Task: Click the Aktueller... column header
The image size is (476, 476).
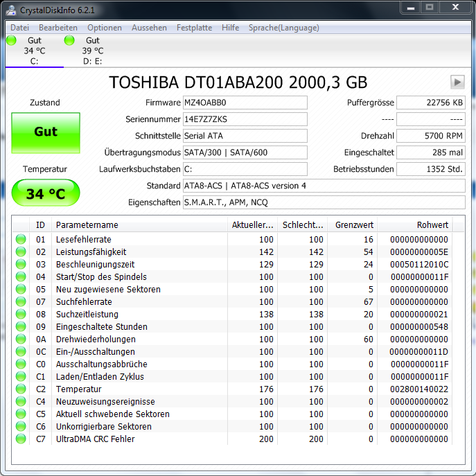Action: pos(253,225)
